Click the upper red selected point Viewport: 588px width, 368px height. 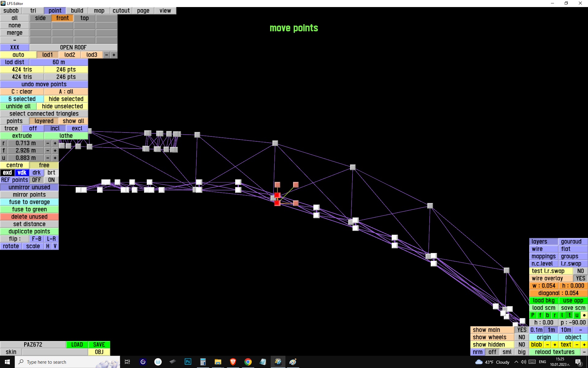(x=277, y=195)
